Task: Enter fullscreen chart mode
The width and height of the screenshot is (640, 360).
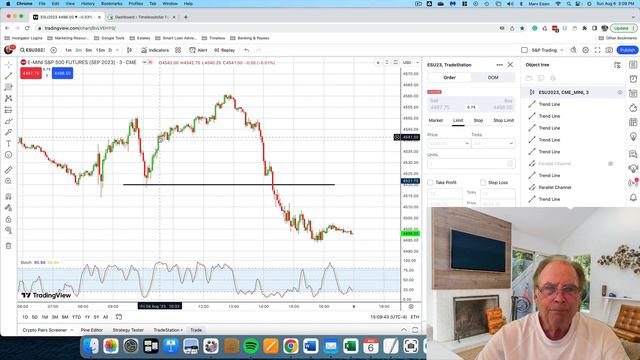Action: [597, 50]
